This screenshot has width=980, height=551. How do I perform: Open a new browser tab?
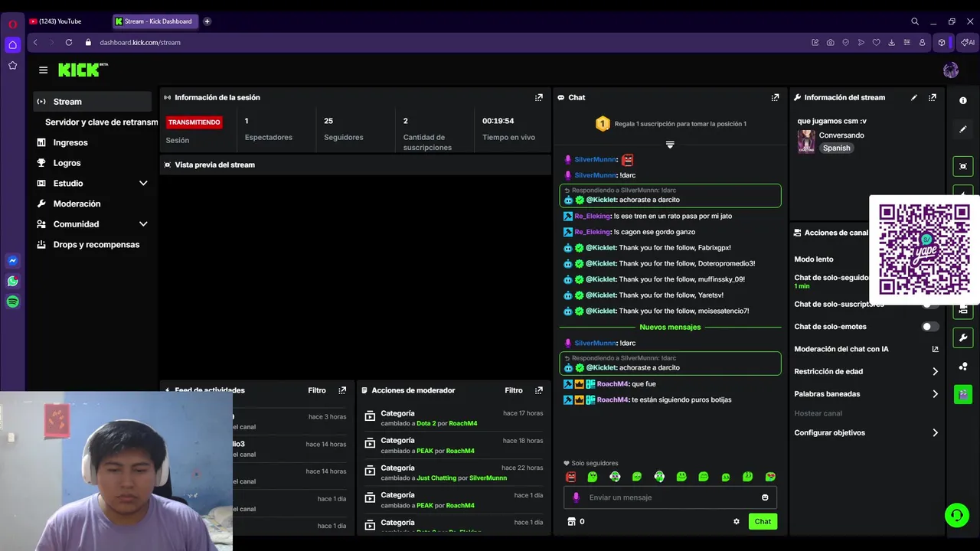pyautogui.click(x=207, y=21)
